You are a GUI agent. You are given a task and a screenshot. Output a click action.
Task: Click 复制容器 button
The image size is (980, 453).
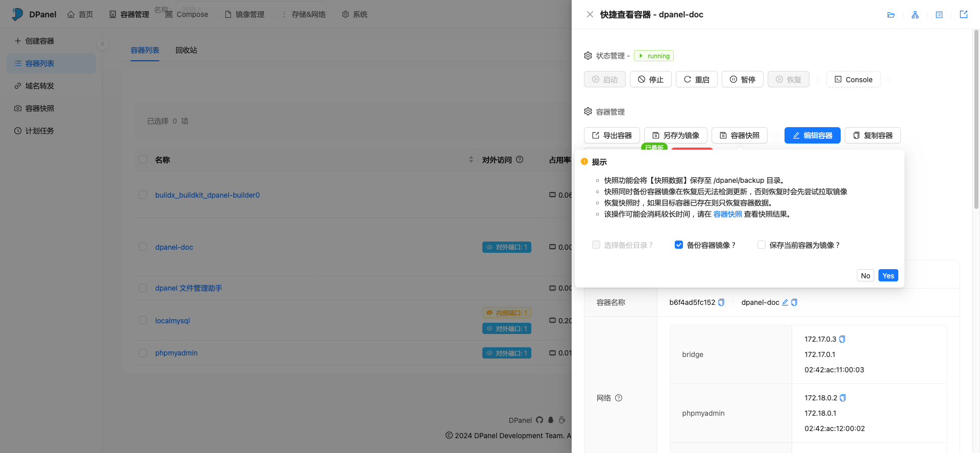pyautogui.click(x=873, y=135)
